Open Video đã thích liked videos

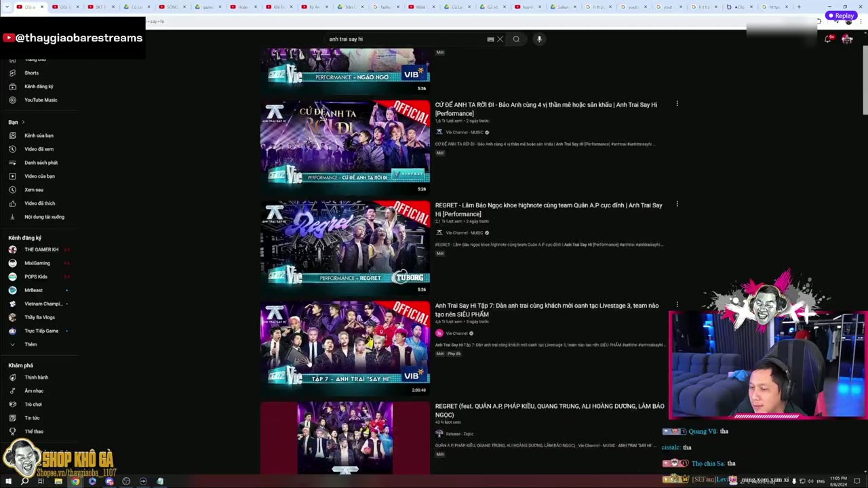click(x=39, y=203)
